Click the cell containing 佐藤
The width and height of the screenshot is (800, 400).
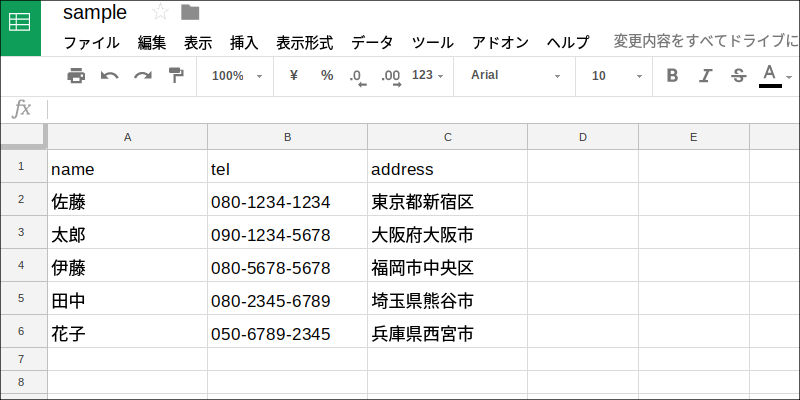pos(128,199)
